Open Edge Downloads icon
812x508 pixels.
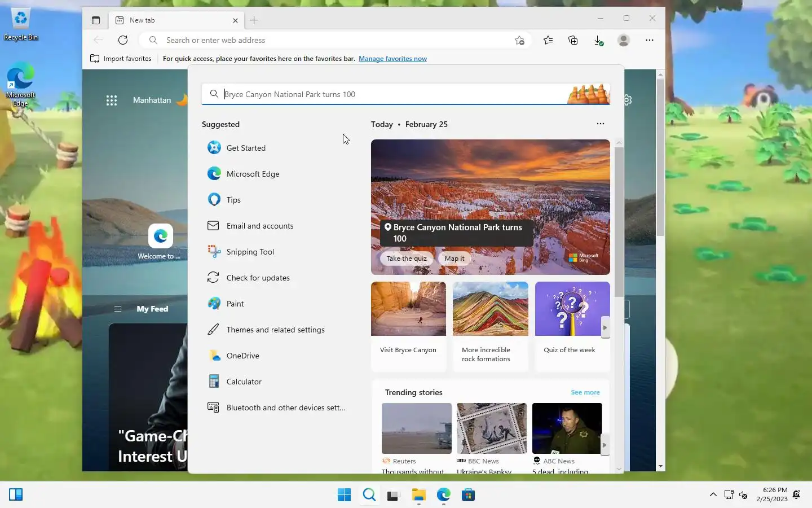click(x=598, y=40)
